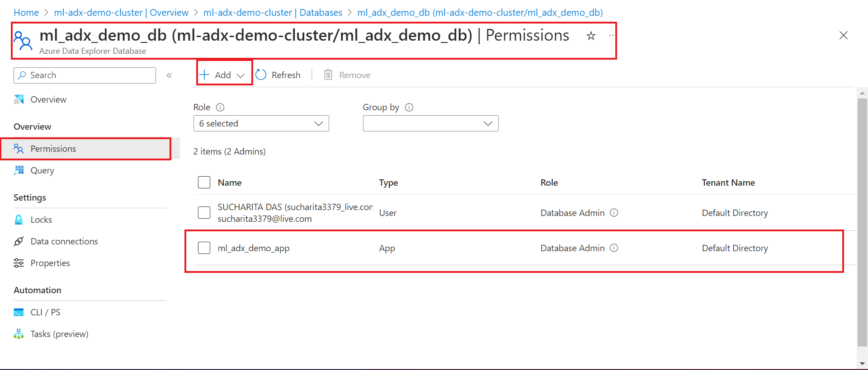Show info tooltip next to Group by
This screenshot has height=370, width=868.
pos(409,107)
